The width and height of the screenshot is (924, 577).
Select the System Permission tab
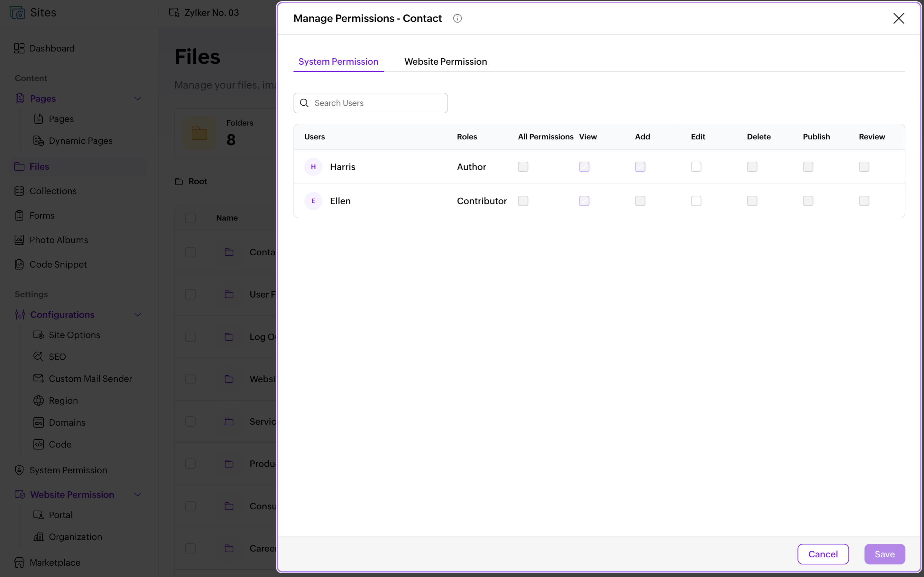point(338,61)
